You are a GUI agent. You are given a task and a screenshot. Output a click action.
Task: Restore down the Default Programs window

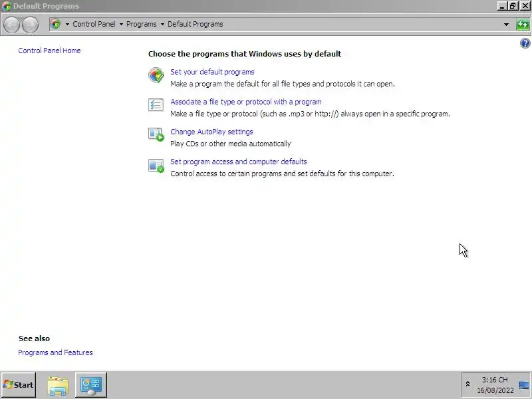point(513,6)
